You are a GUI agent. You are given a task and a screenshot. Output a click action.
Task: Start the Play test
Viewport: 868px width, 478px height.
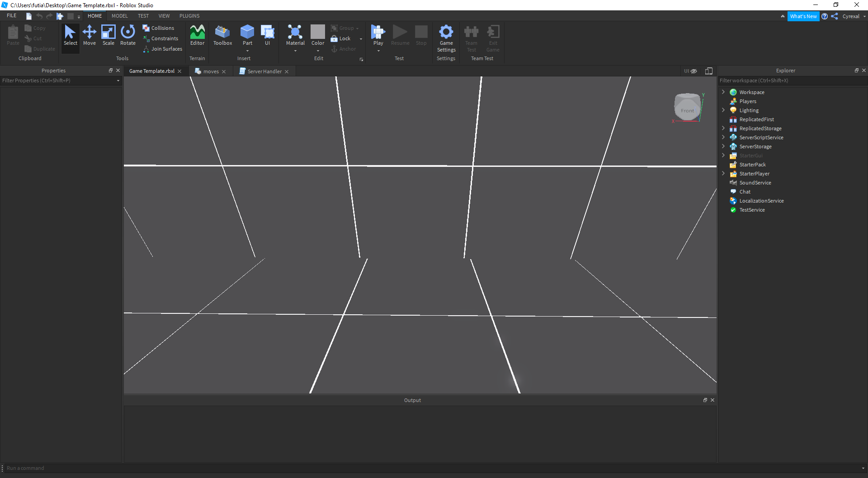(x=378, y=33)
